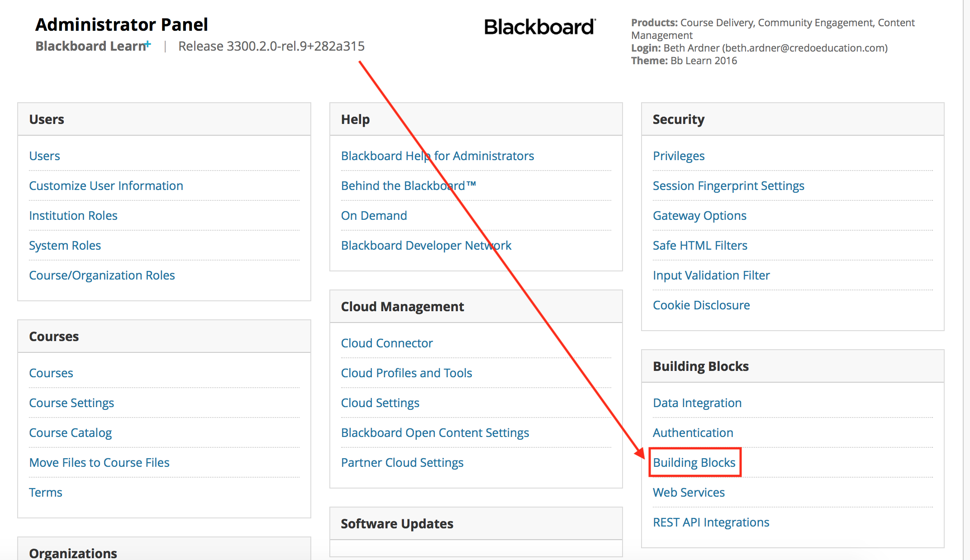The height and width of the screenshot is (560, 970).
Task: Click the Building Blocks section header
Action: click(x=793, y=366)
